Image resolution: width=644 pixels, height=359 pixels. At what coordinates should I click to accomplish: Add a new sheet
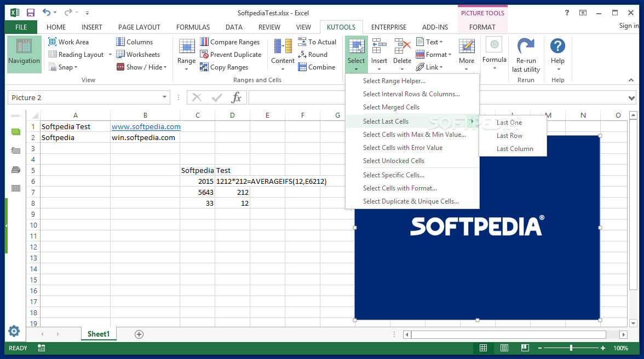point(139,334)
